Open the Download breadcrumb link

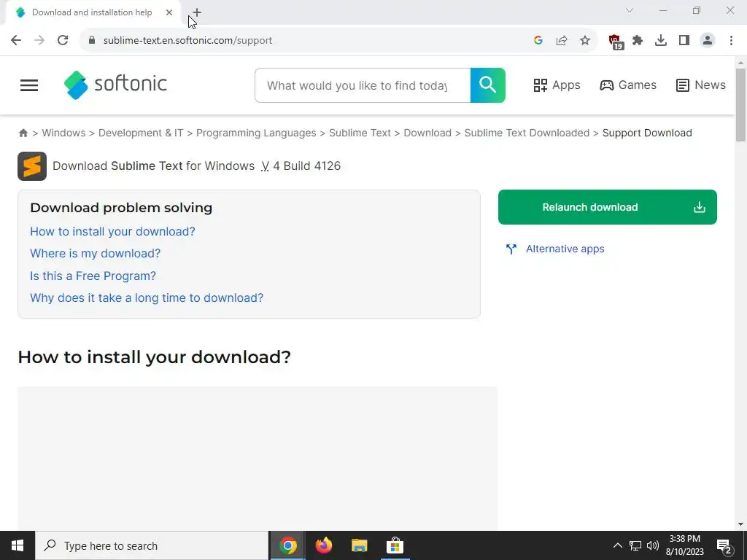(x=427, y=133)
